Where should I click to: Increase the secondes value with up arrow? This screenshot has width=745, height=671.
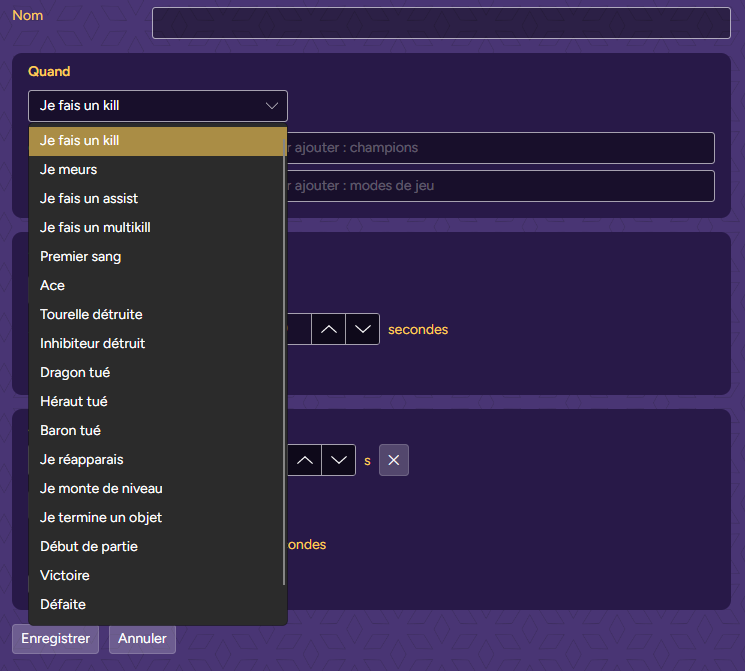point(329,329)
